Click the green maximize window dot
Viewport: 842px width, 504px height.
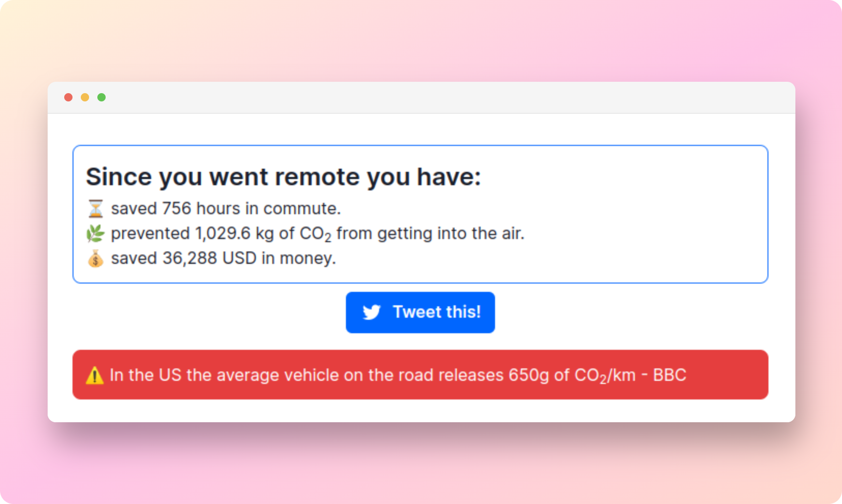tap(101, 97)
